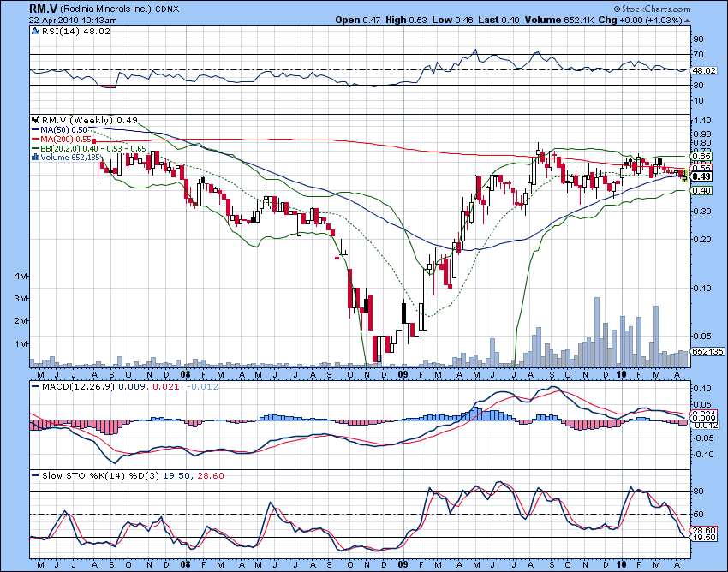
Task: Click the 0.20 label on the price axis
Action: coord(701,239)
